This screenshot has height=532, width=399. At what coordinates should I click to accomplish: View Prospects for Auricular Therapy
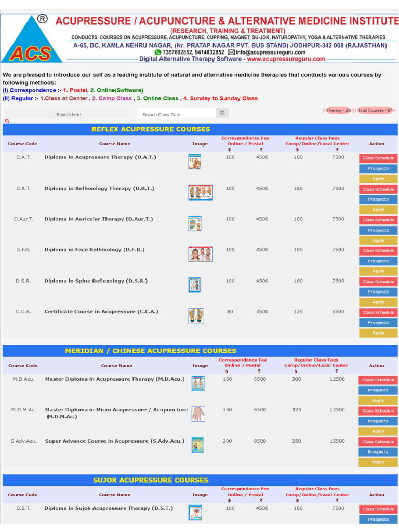pos(378,230)
